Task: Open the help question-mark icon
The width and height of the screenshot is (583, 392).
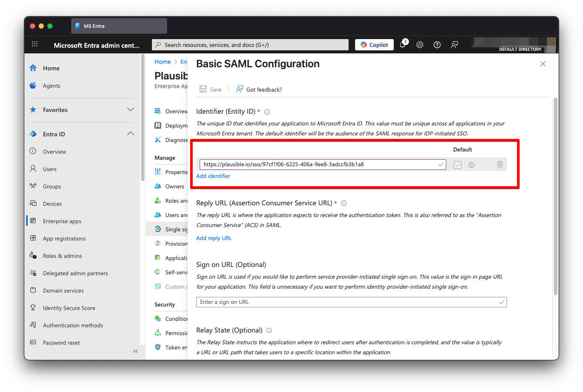Action: [x=437, y=44]
